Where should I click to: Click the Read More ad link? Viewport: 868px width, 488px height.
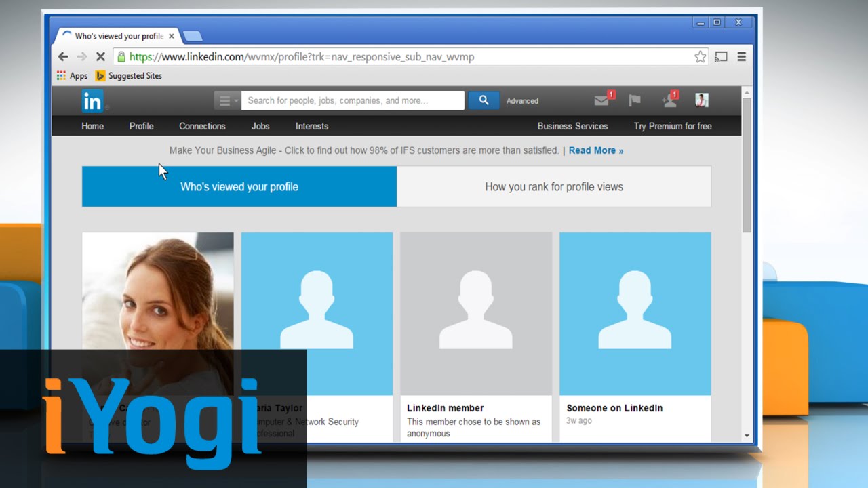pyautogui.click(x=596, y=150)
